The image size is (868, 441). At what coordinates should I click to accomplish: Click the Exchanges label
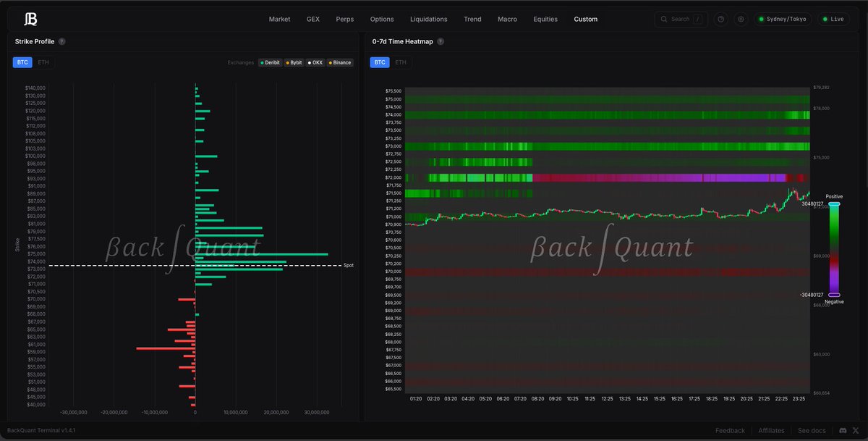(241, 62)
